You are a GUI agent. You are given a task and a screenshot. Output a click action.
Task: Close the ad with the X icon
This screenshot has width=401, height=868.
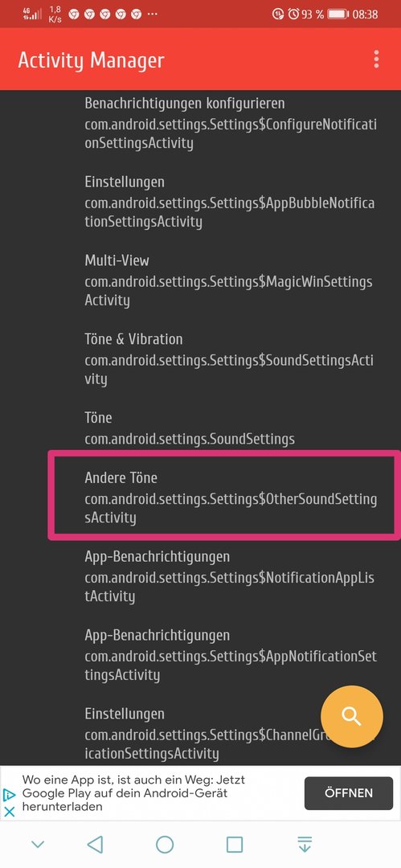click(x=10, y=812)
